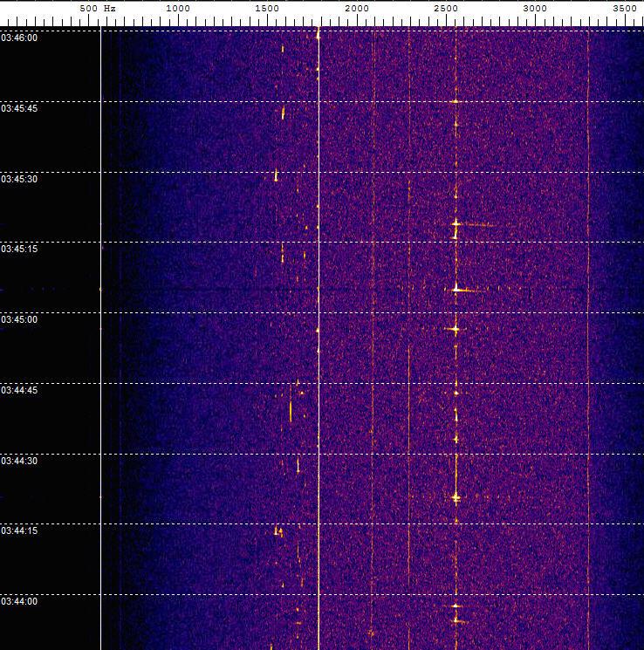Click the 03:44:00 time label
The image size is (644, 650).
pos(19,601)
